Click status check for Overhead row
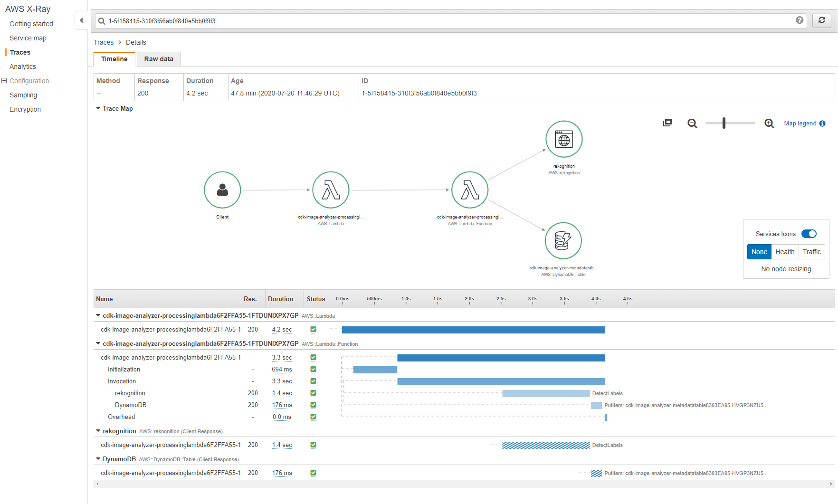The height and width of the screenshot is (504, 838). pos(313,417)
